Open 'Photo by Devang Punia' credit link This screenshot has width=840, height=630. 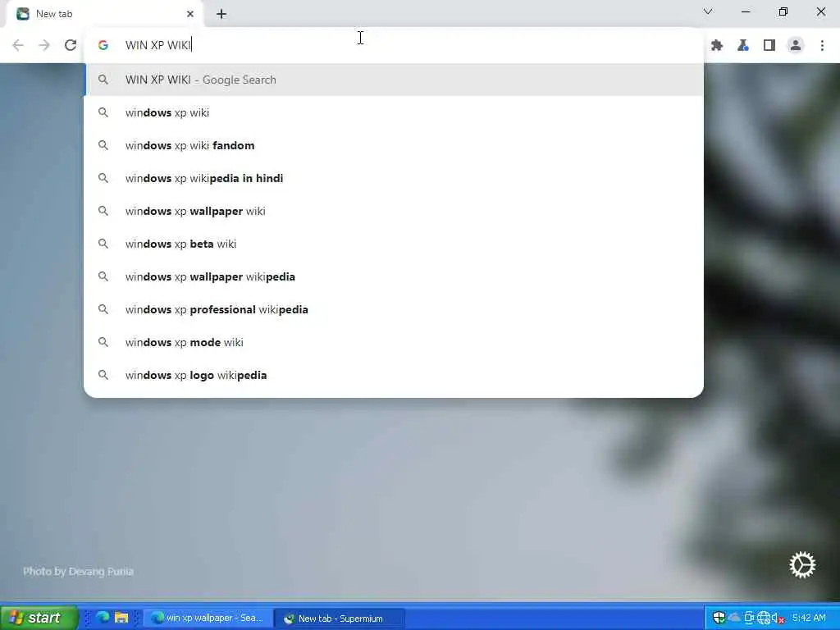coord(78,571)
